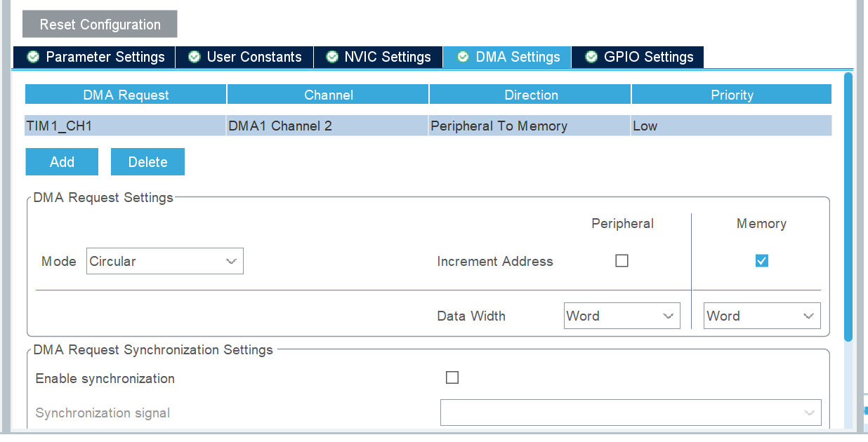Click the check icon beside NVIC Settings

[331, 57]
